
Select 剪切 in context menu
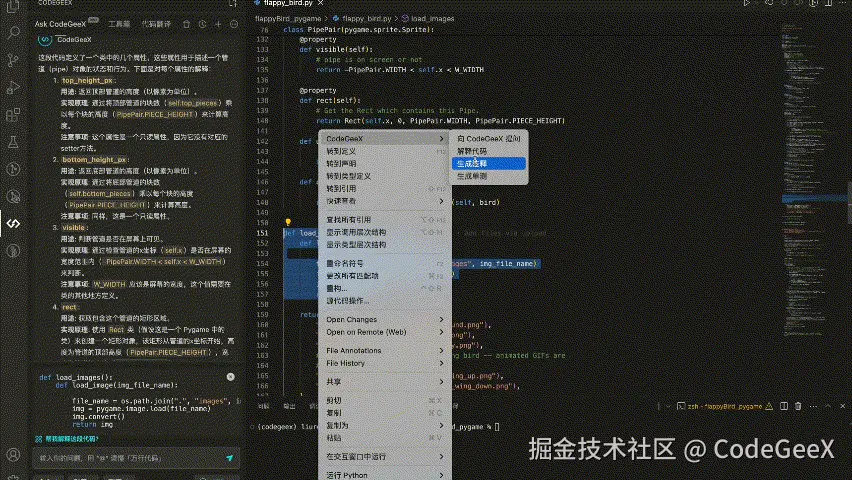(385, 400)
